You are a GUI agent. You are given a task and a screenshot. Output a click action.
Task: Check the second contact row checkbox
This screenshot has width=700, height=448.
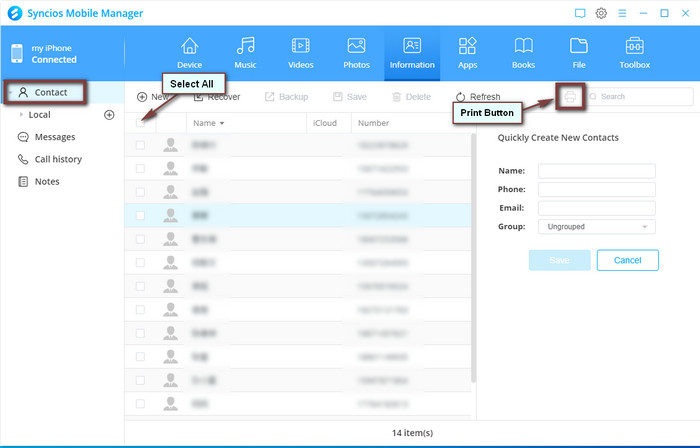[140, 169]
